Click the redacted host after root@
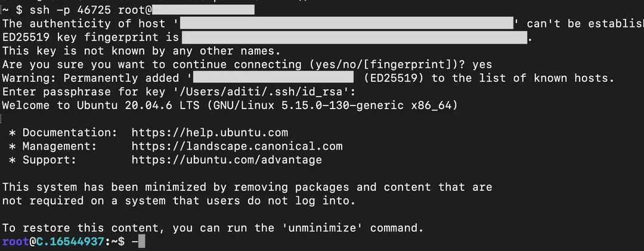This screenshot has height=251, width=644. coord(204,10)
